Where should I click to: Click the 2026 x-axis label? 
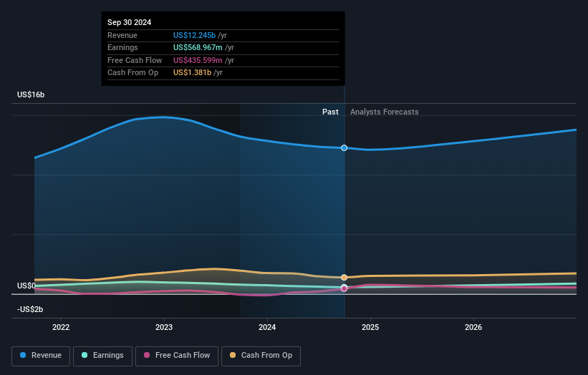point(473,328)
